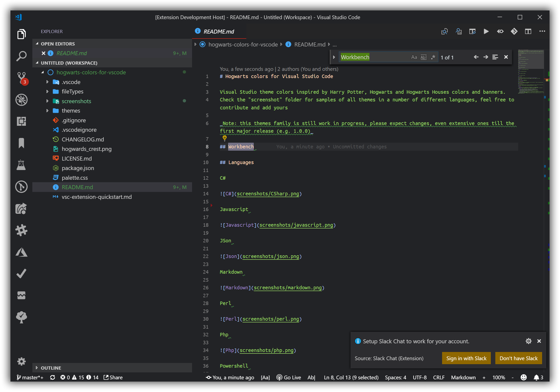The width and height of the screenshot is (560, 392).
Task: Open the Source Control view with 3 changes
Action: point(21,78)
